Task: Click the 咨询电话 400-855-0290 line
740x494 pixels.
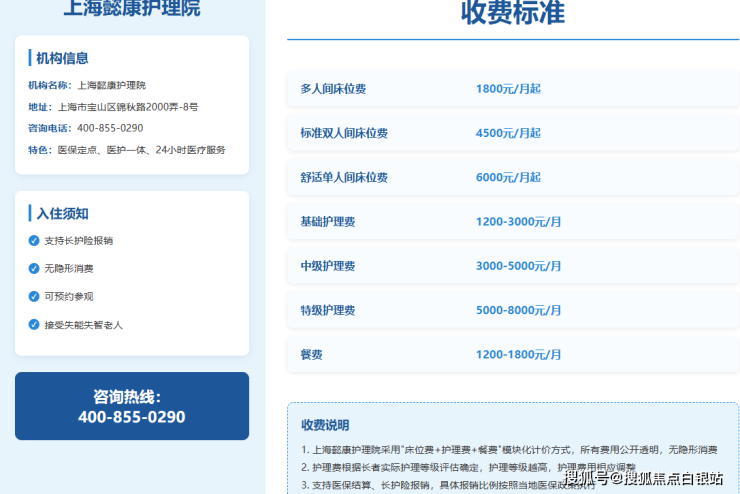Action: [85, 128]
